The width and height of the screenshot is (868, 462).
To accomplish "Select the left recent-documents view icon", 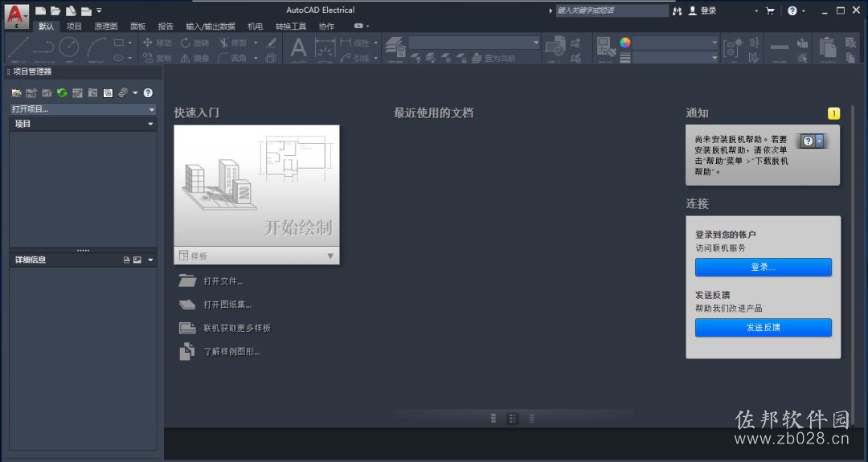I will coord(493,419).
